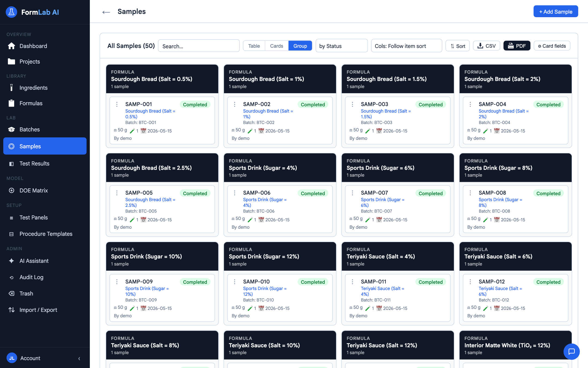Viewport: 588px width, 368px height.
Task: Open the SAMP-003 kebab menu
Action: [x=353, y=104]
